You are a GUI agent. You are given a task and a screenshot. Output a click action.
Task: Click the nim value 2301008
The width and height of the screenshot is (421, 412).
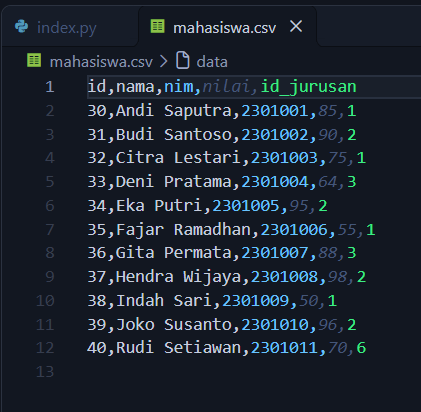pyautogui.click(x=284, y=277)
